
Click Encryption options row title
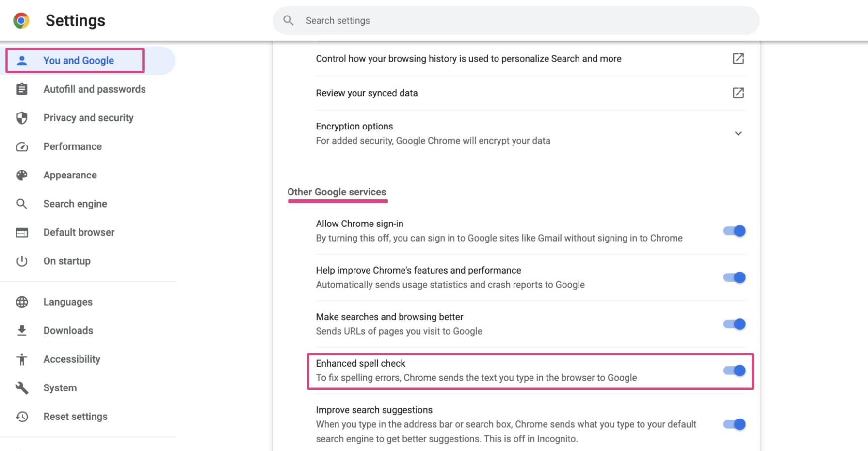coord(354,126)
